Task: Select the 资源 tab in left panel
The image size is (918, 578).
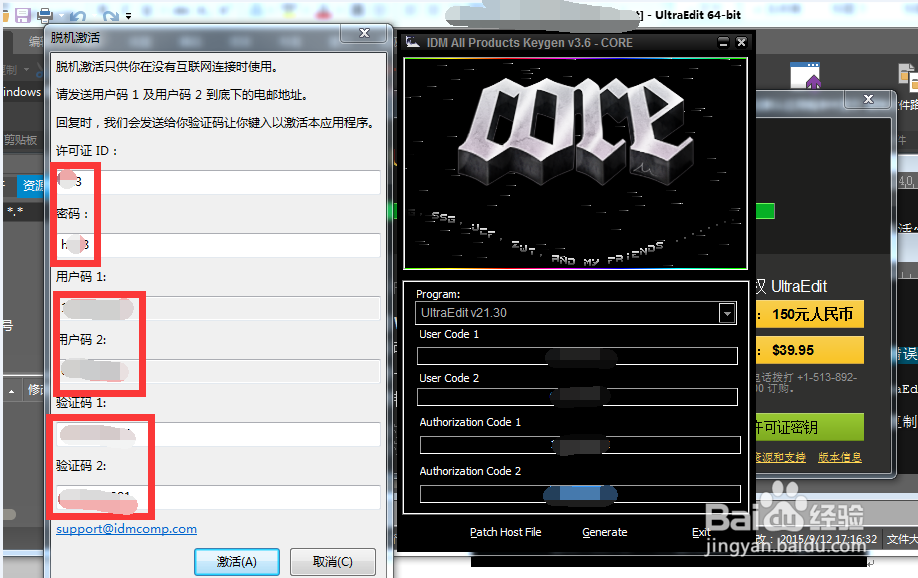Action: (x=32, y=186)
